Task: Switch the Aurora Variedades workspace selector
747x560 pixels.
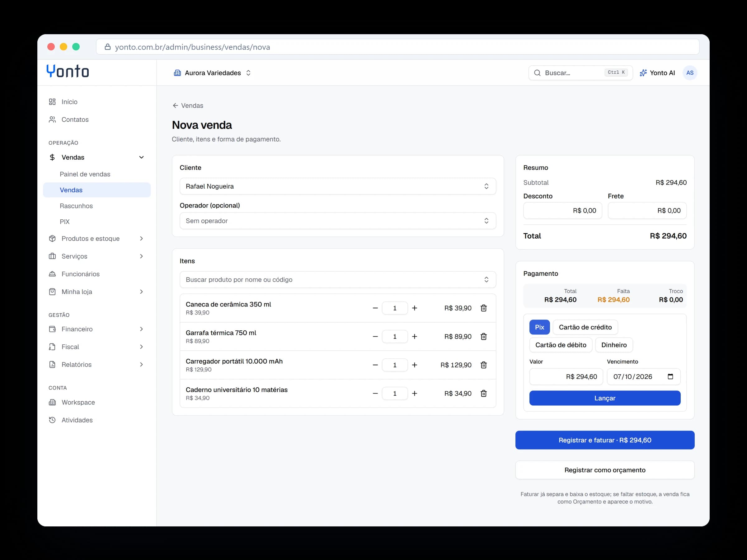Action: point(212,73)
